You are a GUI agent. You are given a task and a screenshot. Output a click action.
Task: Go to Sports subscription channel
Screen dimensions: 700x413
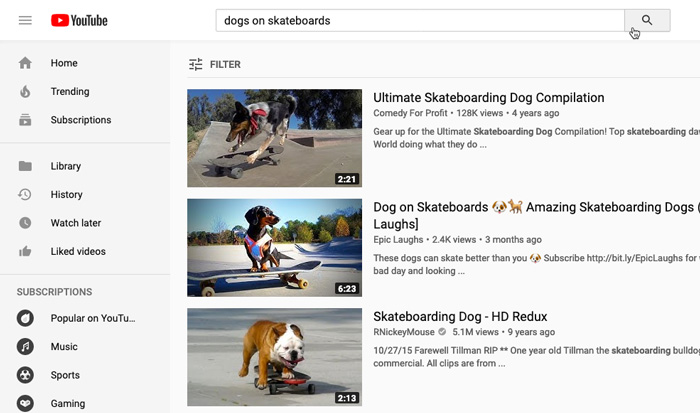[65, 375]
